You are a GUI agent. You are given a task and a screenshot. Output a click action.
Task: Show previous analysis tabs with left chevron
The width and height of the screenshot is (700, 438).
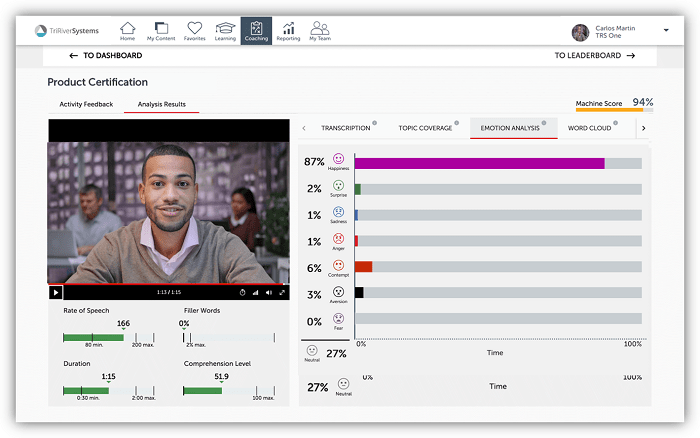[304, 128]
